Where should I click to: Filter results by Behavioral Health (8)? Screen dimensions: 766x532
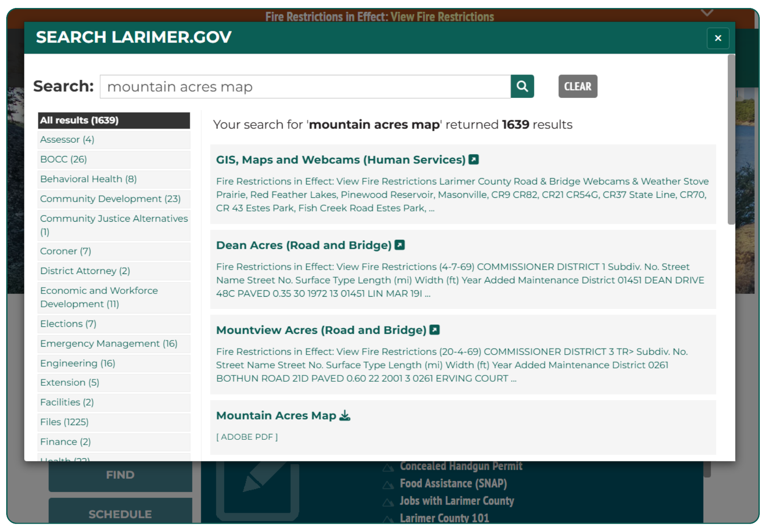114,179
